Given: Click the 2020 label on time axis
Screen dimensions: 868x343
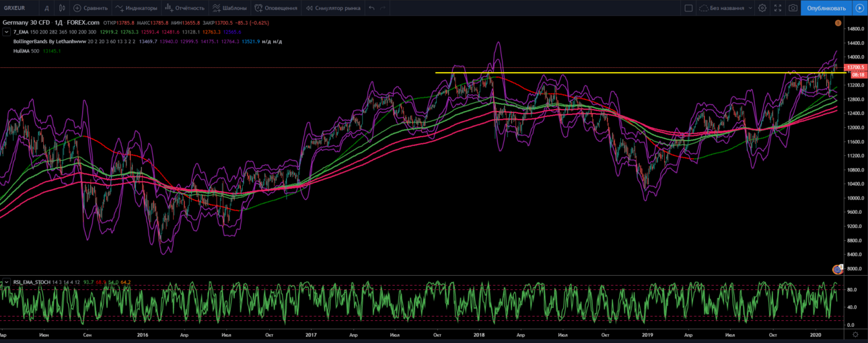Looking at the screenshot, I should point(816,334).
